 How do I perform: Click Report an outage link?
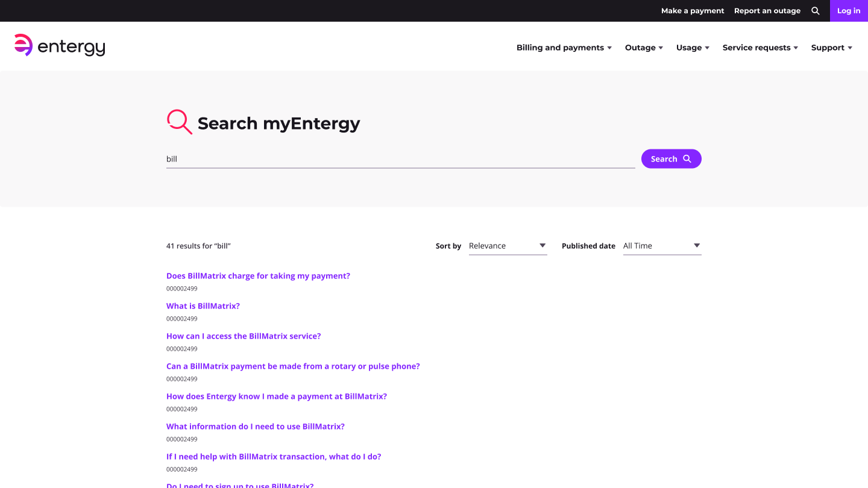click(x=767, y=11)
